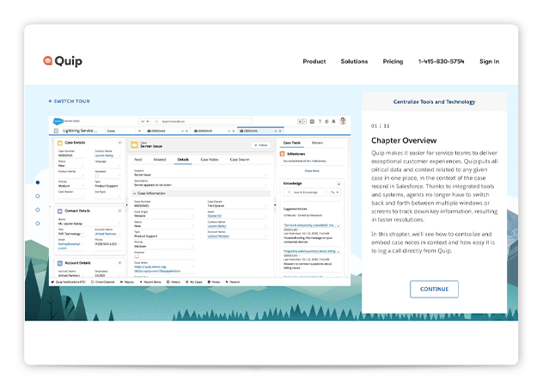Click the orange Milestones icon
The height and width of the screenshot is (392, 543).
pos(282,154)
